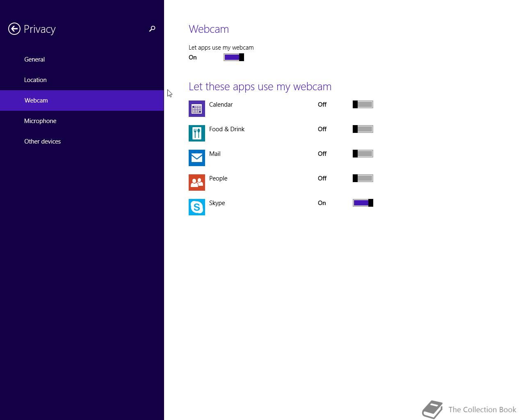525x420 pixels.
Task: Open Other devices settings
Action: tap(82, 142)
